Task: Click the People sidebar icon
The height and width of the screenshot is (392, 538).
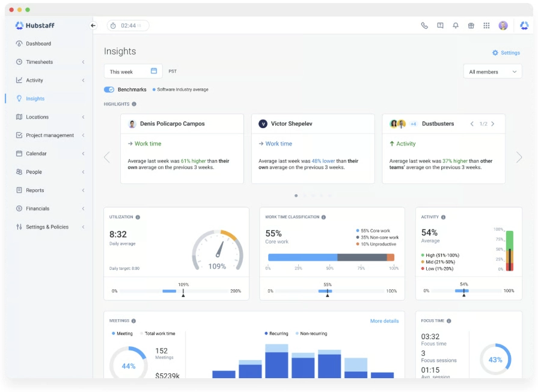Action: [19, 171]
